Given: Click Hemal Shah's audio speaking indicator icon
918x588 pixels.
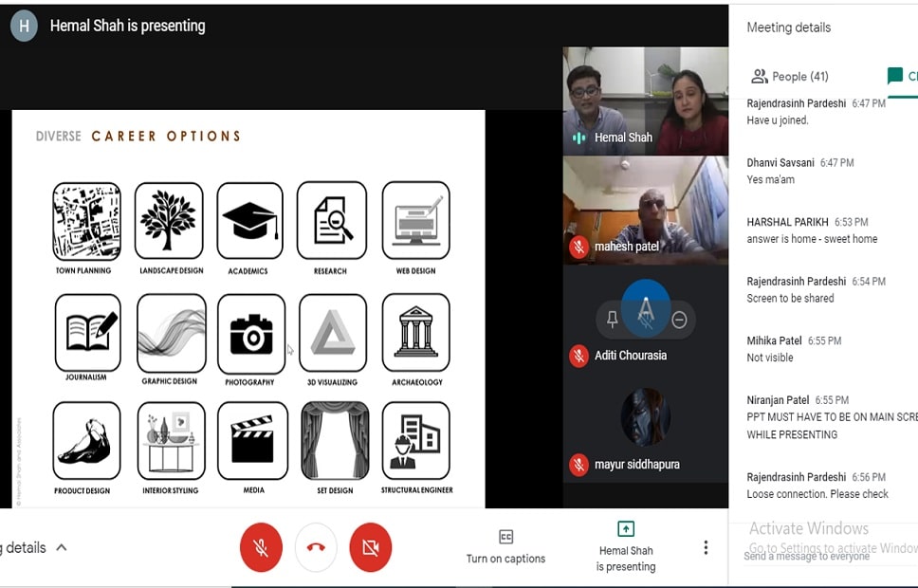Looking at the screenshot, I should click(578, 138).
